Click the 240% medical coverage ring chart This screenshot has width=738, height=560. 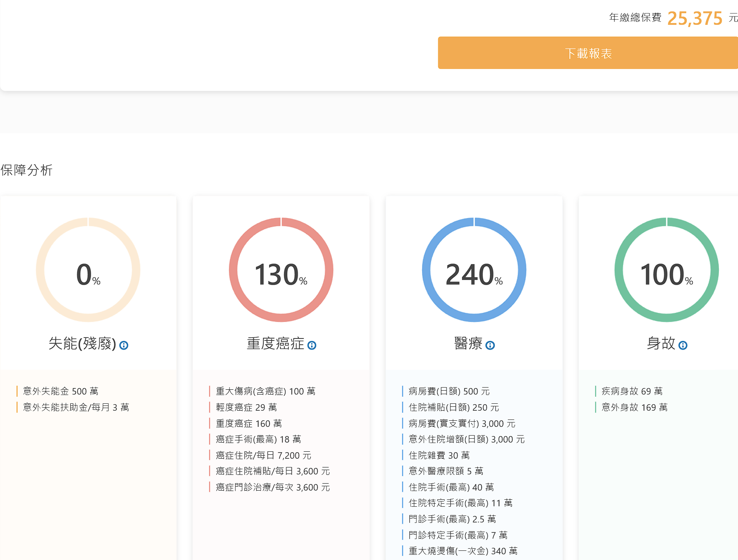474,270
